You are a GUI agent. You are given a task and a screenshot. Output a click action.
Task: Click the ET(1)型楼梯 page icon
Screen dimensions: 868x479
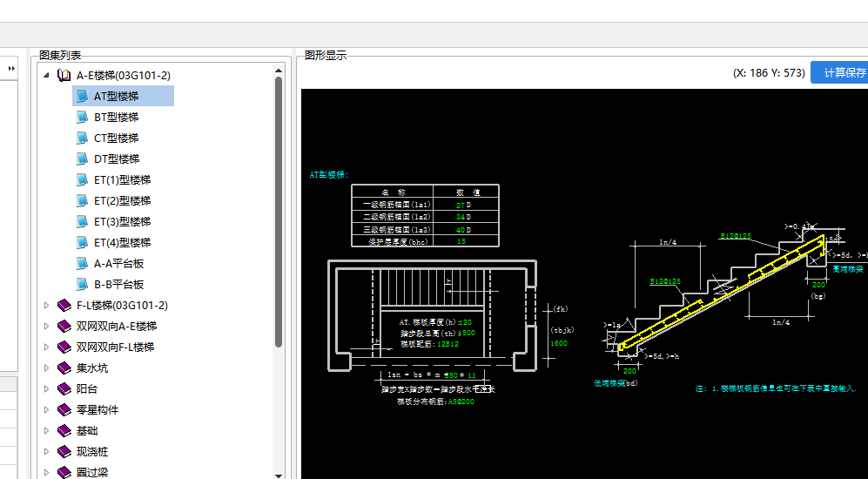pos(82,180)
